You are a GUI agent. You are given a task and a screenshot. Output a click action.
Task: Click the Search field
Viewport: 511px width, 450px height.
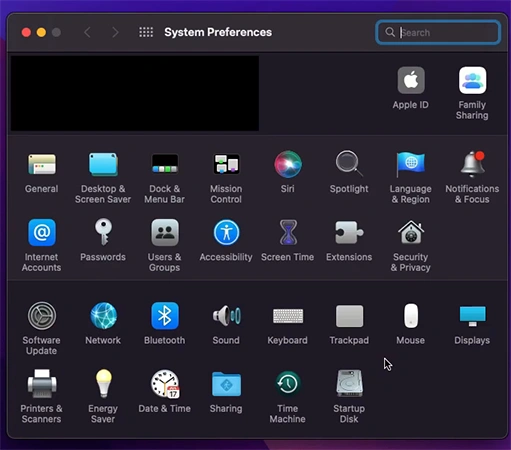[438, 32]
